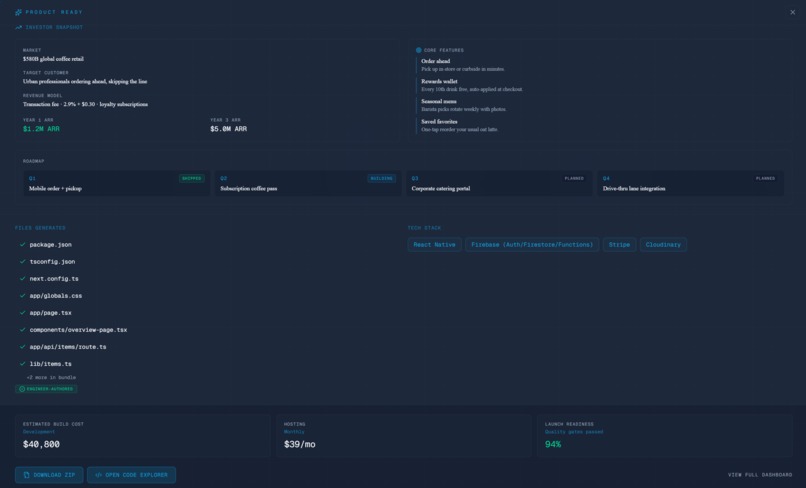Click the Planned badge on Q3 card
The height and width of the screenshot is (488, 806).
tap(574, 178)
